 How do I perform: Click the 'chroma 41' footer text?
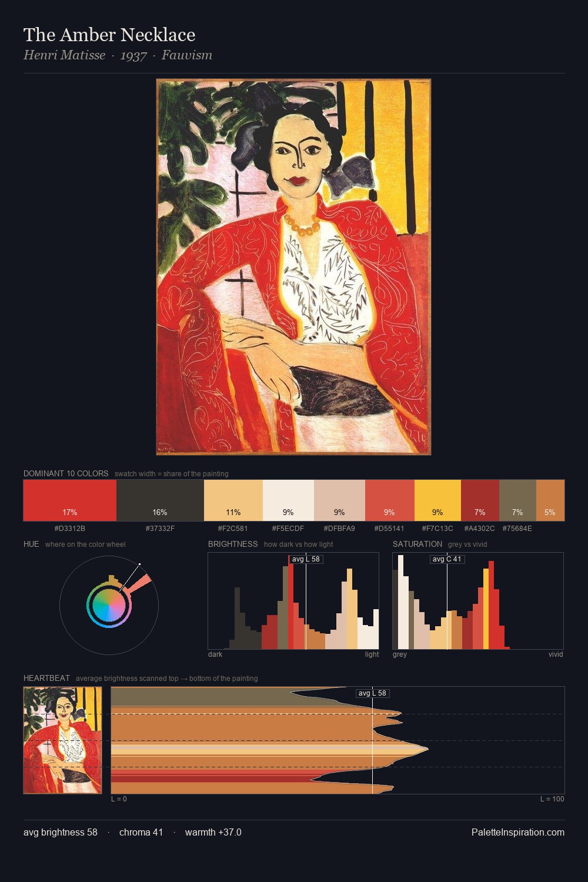[141, 832]
